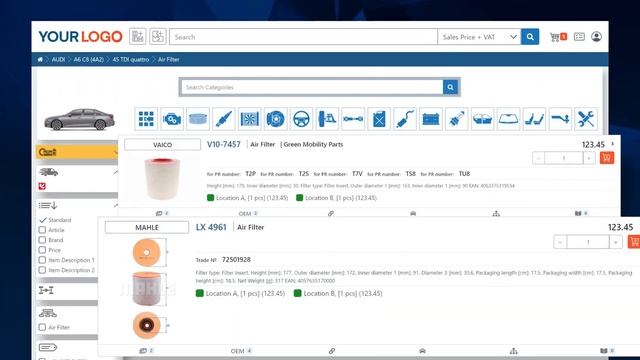Image resolution: width=640 pixels, height=360 pixels.
Task: Open article LX 4961 link
Action: pos(211,227)
